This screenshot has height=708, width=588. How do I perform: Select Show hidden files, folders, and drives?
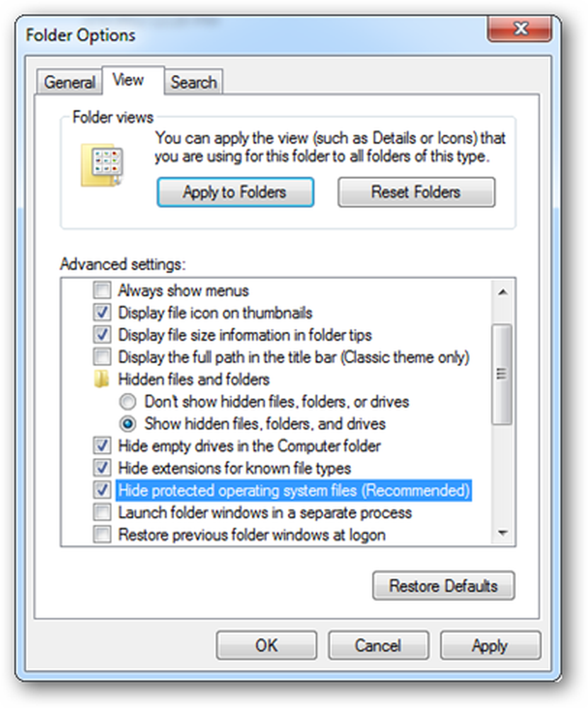127,423
